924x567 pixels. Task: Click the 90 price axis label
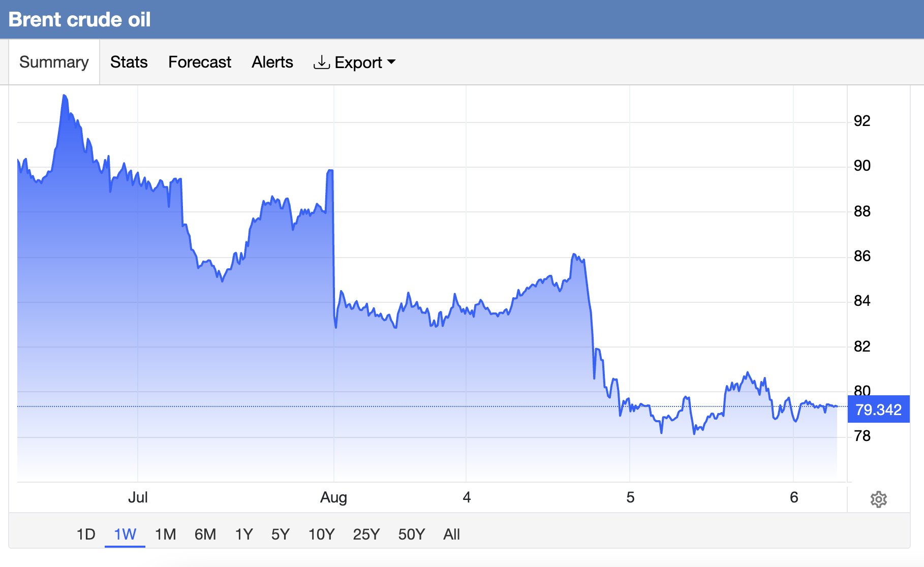(x=862, y=165)
